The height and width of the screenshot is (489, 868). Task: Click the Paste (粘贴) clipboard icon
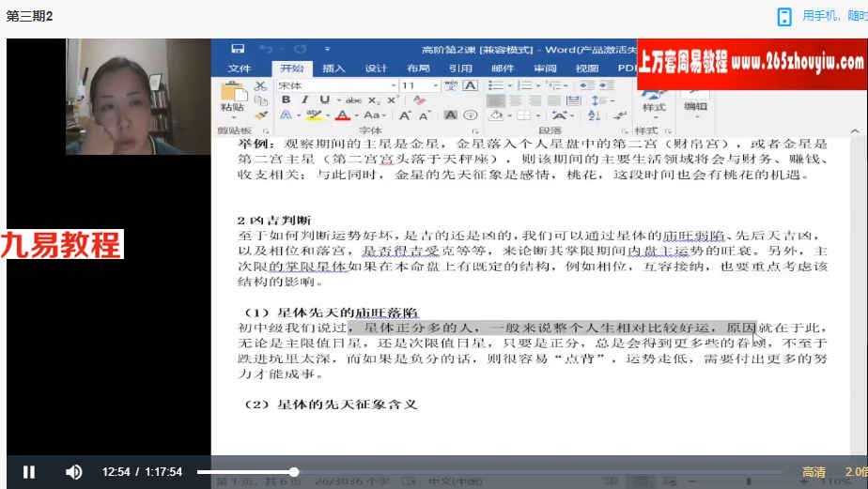pos(233,92)
